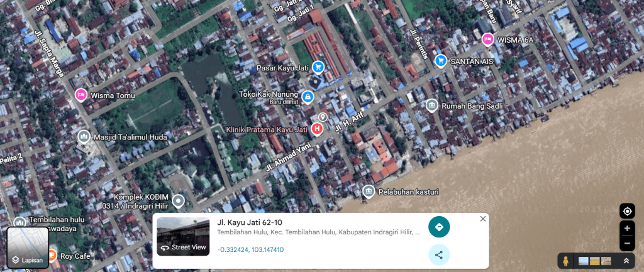This screenshot has height=272, width=644.
Task: Click the Roy Cafe restaurant pin
Action: [x=52, y=256]
